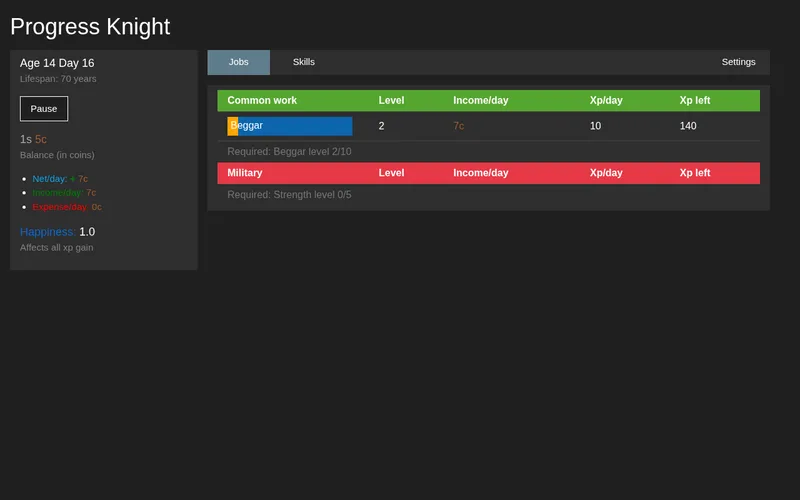Click the Net/day entry in sidebar
The height and width of the screenshot is (500, 800).
tap(60, 179)
